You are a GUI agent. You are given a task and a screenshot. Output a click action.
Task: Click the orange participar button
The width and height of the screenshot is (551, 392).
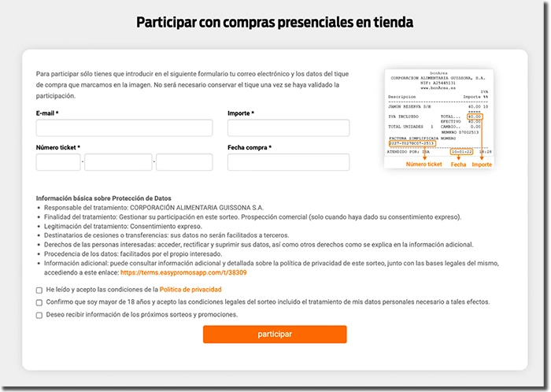coord(275,334)
